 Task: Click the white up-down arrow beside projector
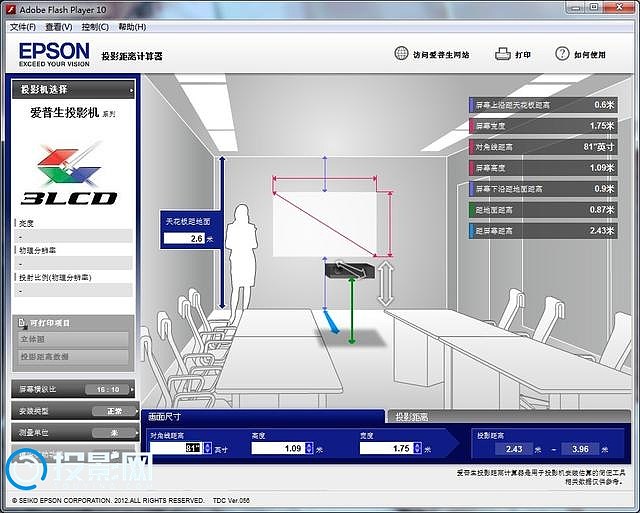point(385,284)
